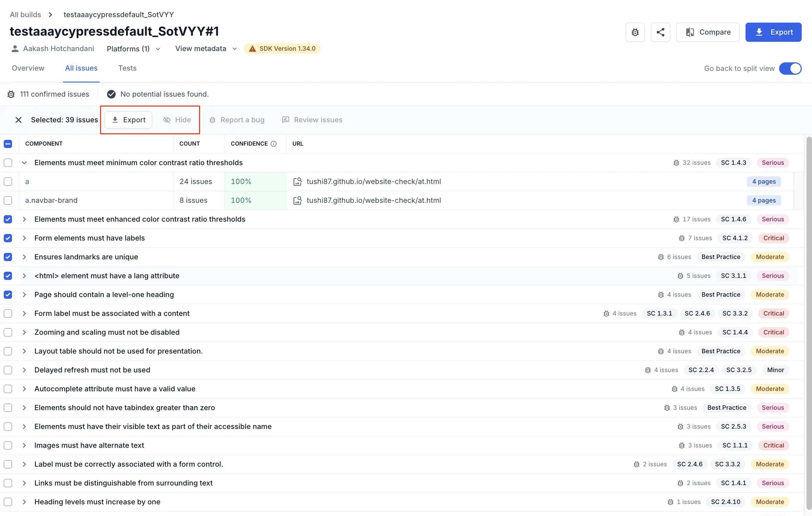The height and width of the screenshot is (516, 812).
Task: Click bug icon next to 111 confirmed issues
Action: click(11, 94)
